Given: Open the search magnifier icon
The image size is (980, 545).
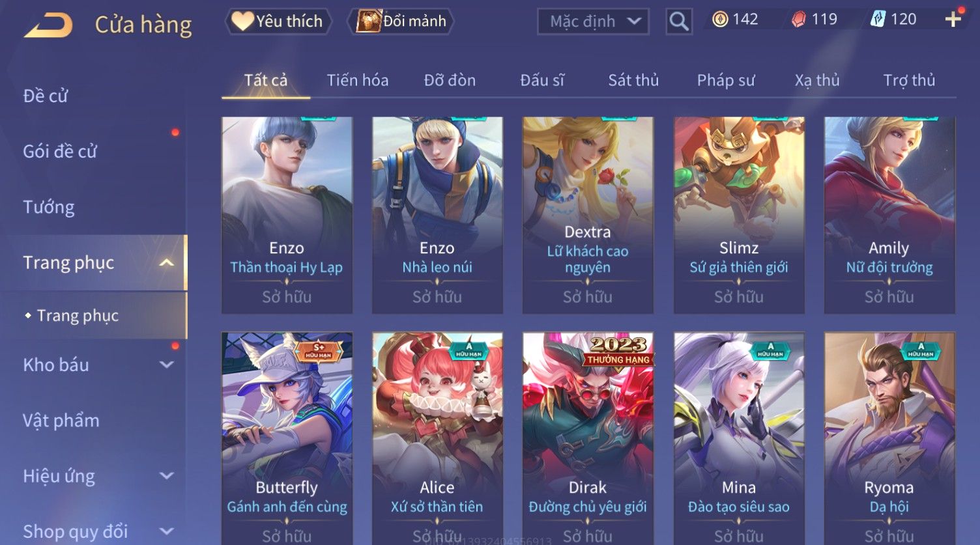Looking at the screenshot, I should tap(678, 21).
